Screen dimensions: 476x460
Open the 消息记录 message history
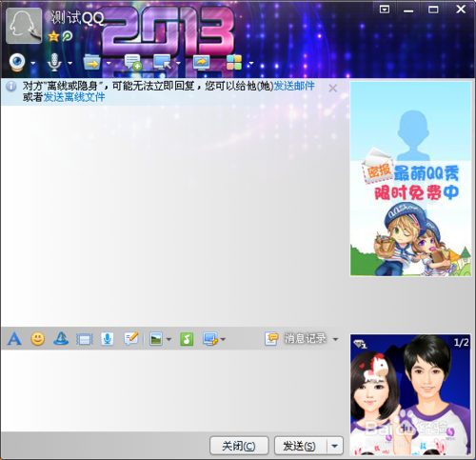point(296,339)
